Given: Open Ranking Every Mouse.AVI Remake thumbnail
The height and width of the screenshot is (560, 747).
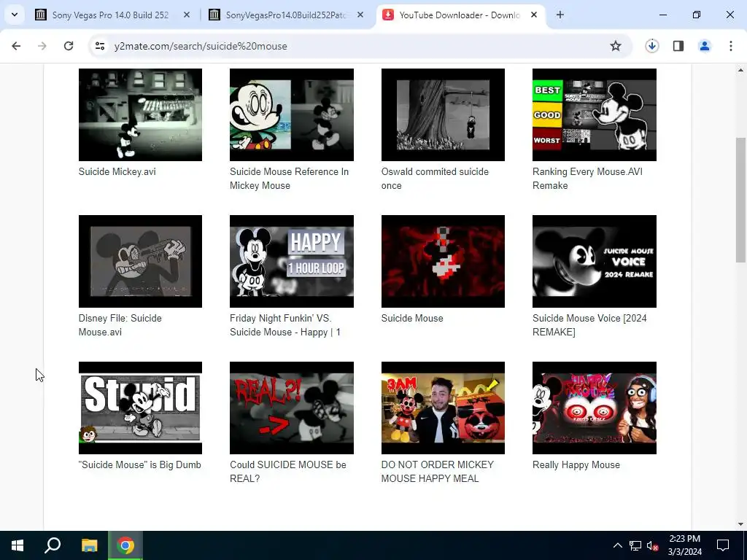Looking at the screenshot, I should [x=595, y=114].
